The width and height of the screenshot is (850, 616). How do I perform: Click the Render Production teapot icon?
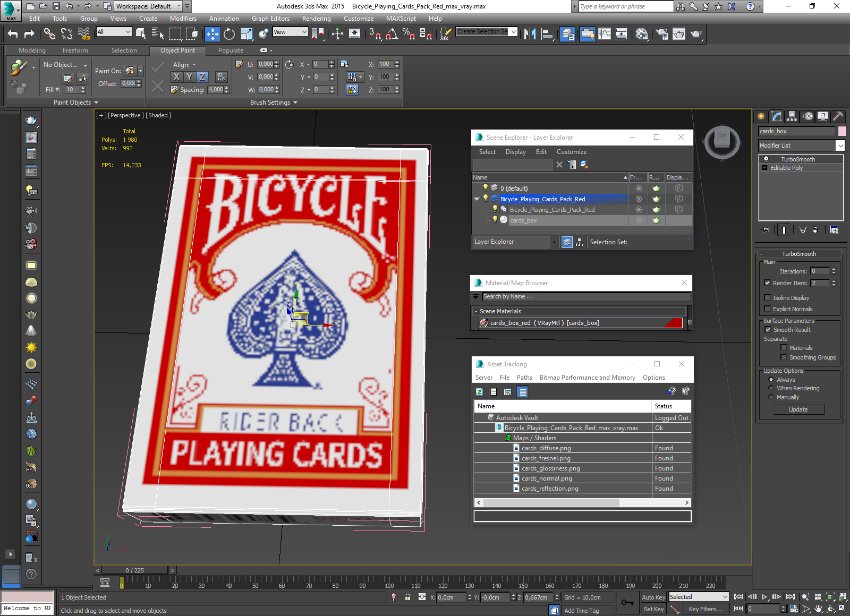pos(696,34)
